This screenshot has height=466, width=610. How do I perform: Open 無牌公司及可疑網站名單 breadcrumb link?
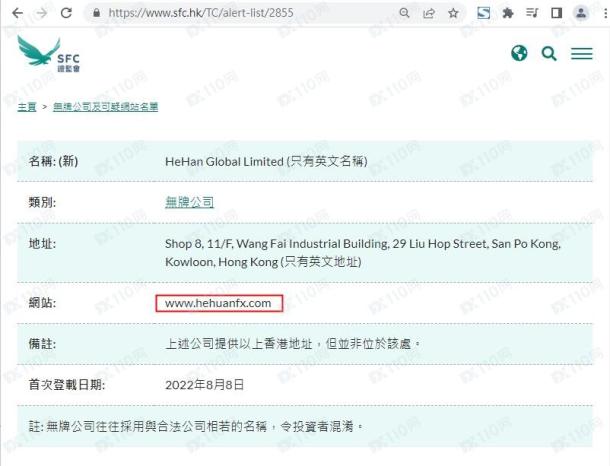[x=105, y=107]
